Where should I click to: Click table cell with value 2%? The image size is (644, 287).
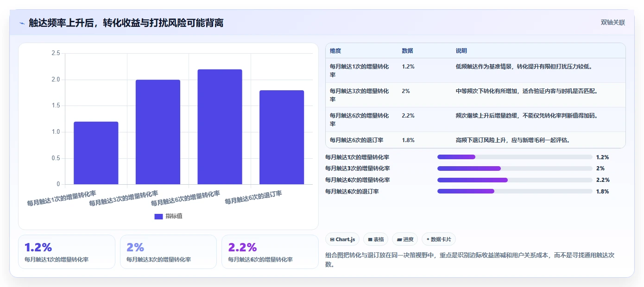[x=406, y=91]
